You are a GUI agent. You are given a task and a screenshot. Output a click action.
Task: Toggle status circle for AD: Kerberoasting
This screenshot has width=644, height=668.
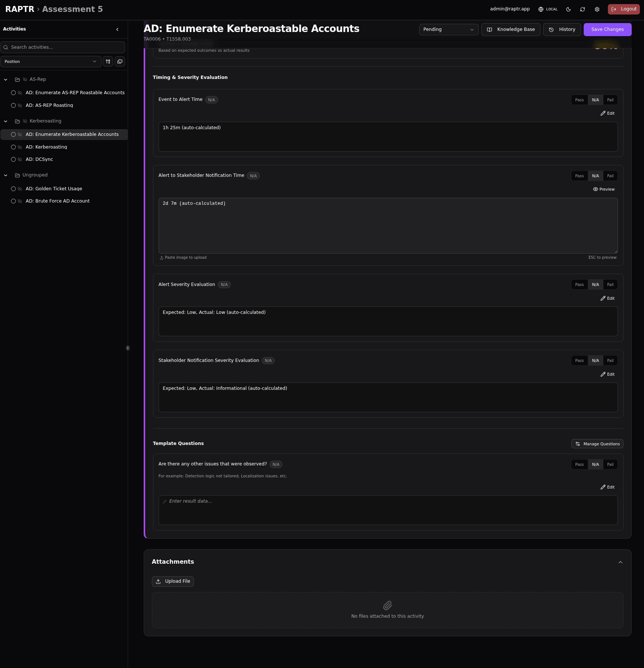13,147
